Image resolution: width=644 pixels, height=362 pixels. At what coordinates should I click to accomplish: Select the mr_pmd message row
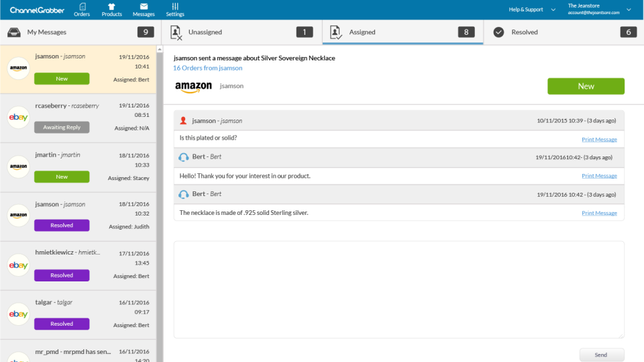coord(78,351)
